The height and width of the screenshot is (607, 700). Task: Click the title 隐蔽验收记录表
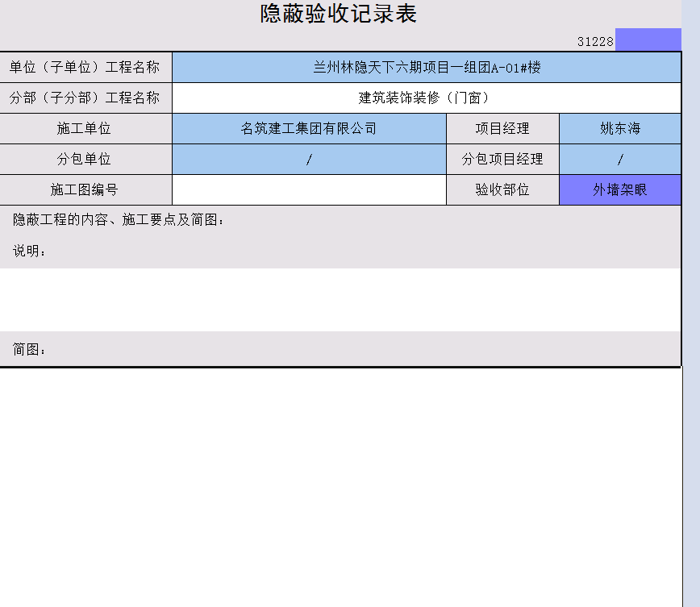(338, 15)
